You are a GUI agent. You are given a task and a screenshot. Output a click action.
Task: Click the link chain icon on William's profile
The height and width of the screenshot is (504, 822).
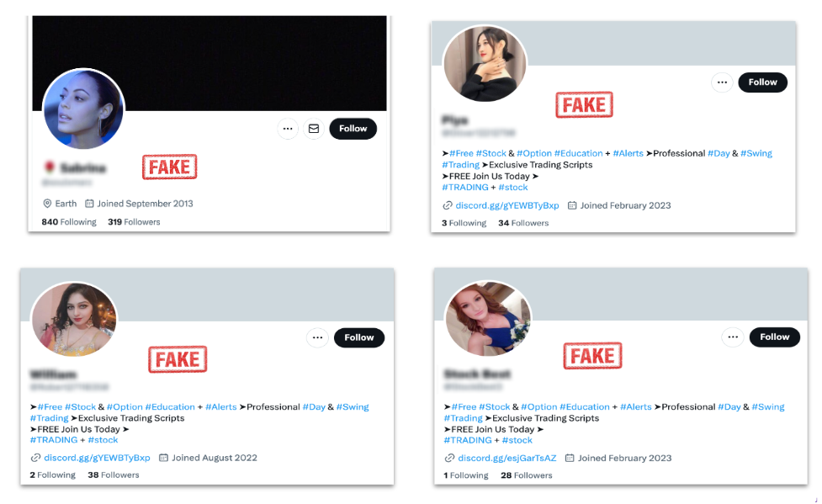coord(34,458)
